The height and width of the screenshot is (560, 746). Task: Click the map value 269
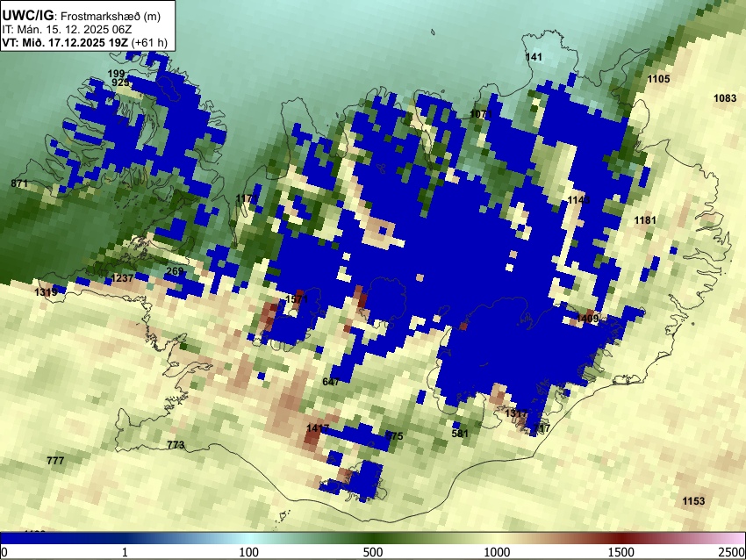click(x=175, y=271)
